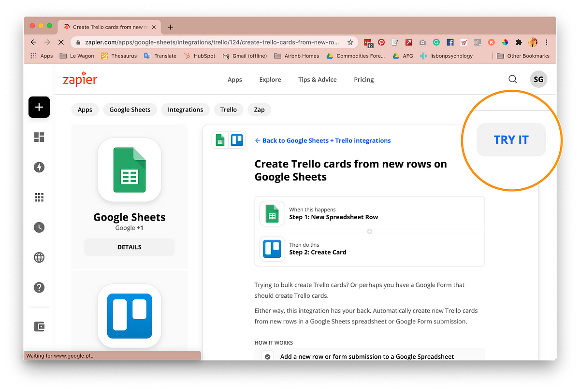
Task: Open the Apps bookmark in bookmarks bar
Action: [42, 56]
